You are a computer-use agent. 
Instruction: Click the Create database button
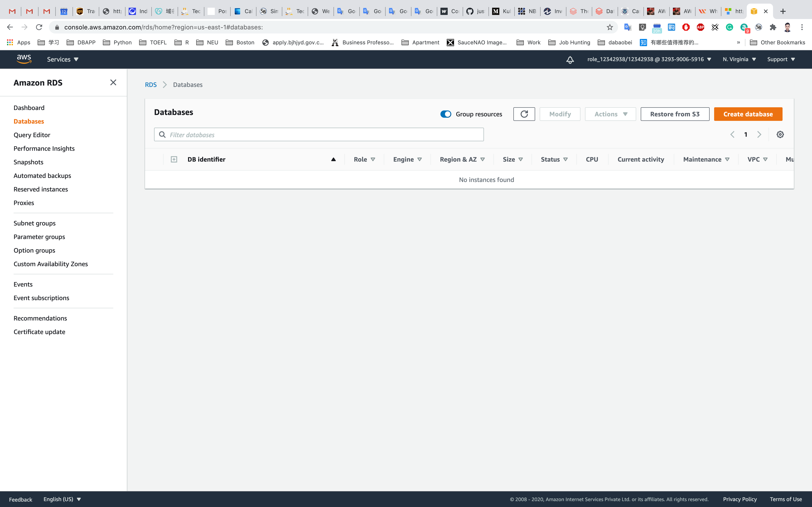(x=748, y=114)
